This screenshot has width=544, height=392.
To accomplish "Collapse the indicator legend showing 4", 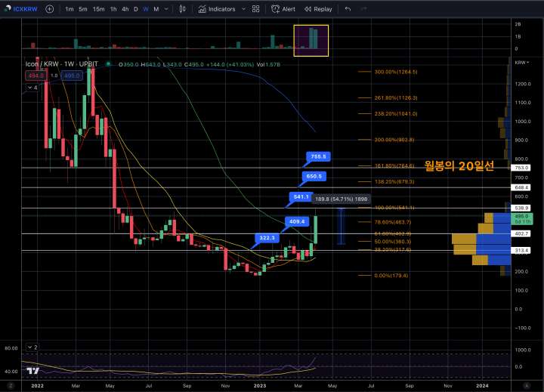I will (x=32, y=88).
